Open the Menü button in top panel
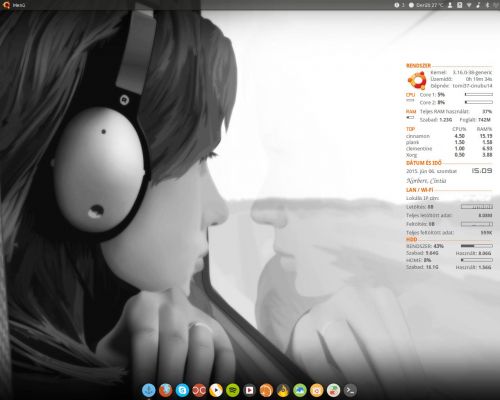Image resolution: width=500 pixels, height=400 pixels. pos(14,5)
